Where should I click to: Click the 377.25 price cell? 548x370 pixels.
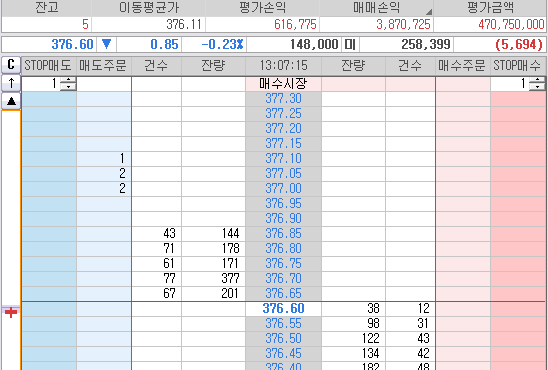283,114
